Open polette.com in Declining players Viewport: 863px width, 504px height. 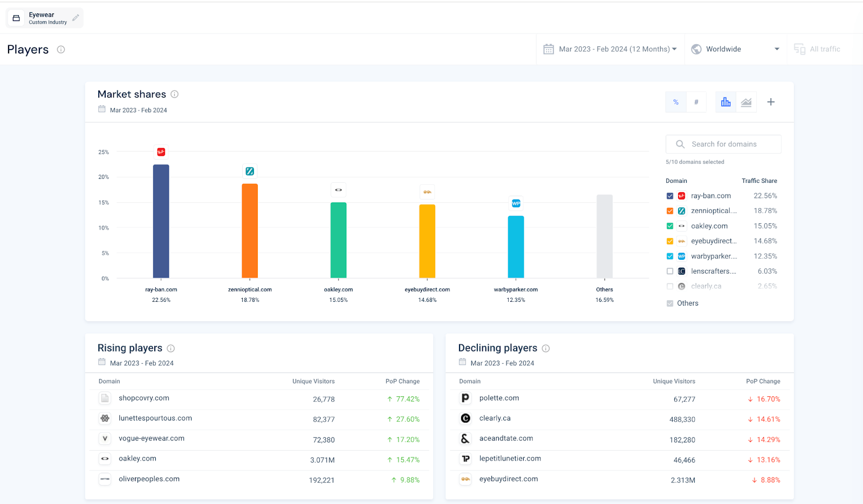tap(499, 398)
